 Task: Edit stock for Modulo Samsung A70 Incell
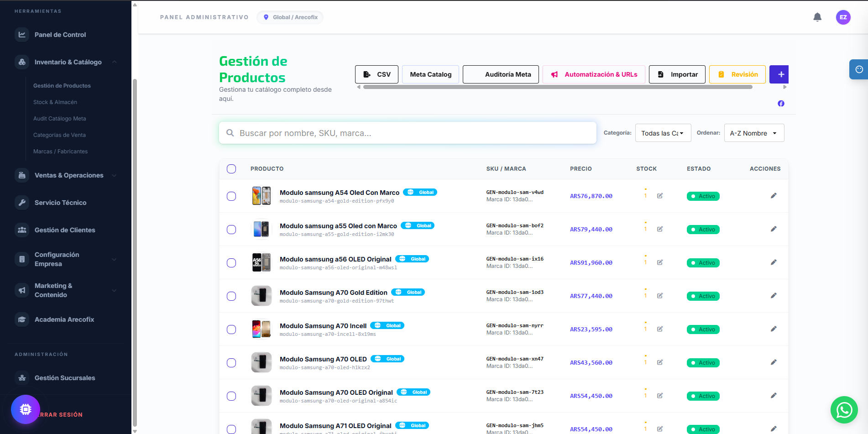pyautogui.click(x=660, y=329)
